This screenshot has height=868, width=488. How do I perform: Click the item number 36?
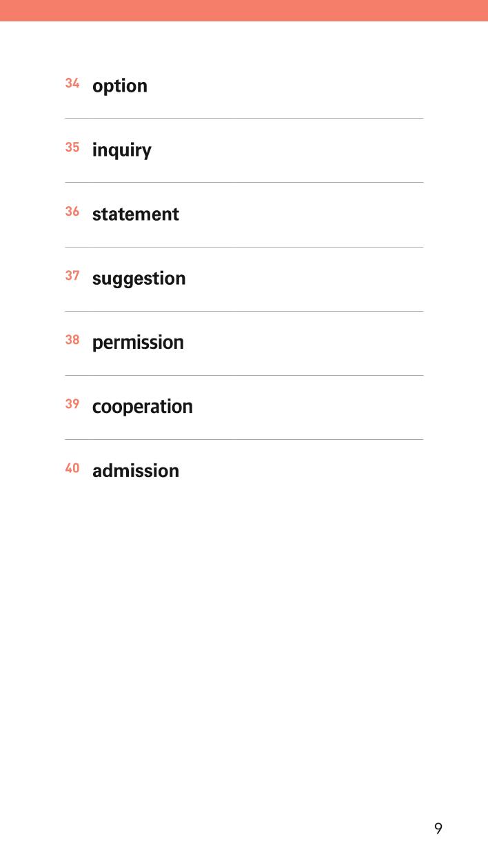click(x=72, y=212)
